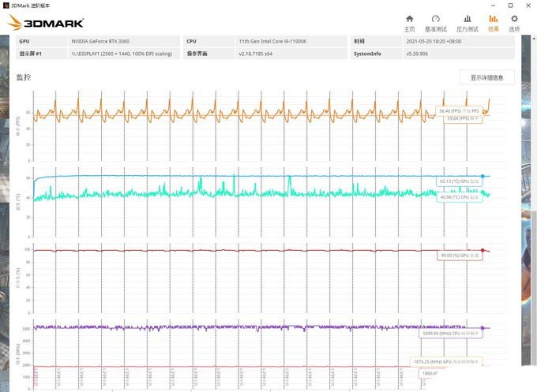Viewport: 537px width, 392px height.
Task: Close the 3DMark window
Action: pyautogui.click(x=528, y=6)
